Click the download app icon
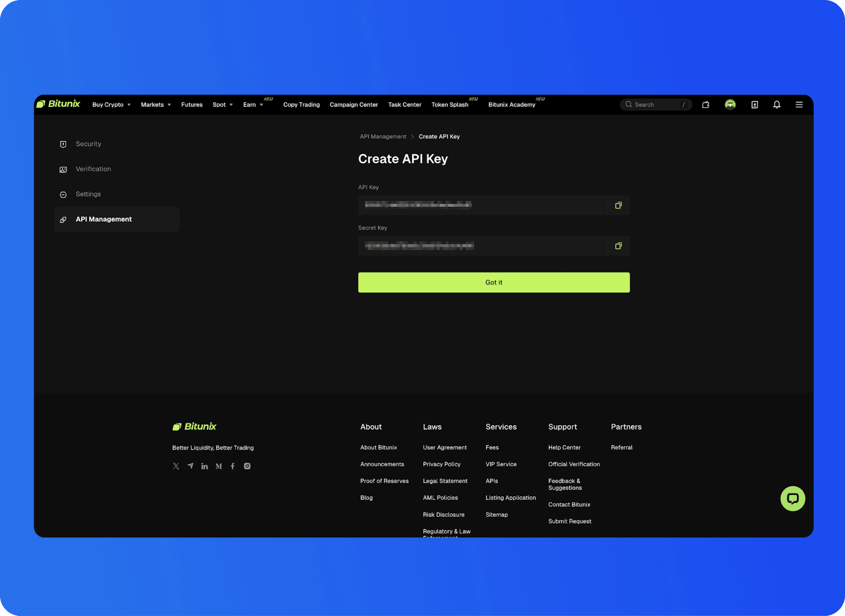 point(754,105)
